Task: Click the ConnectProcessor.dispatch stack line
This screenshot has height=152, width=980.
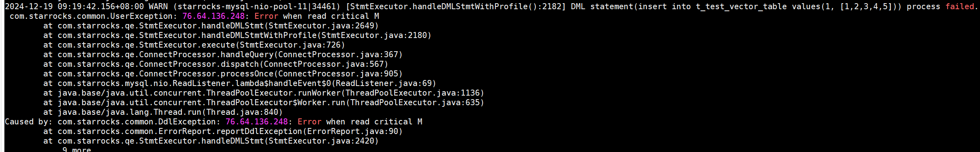Action: click(216, 64)
